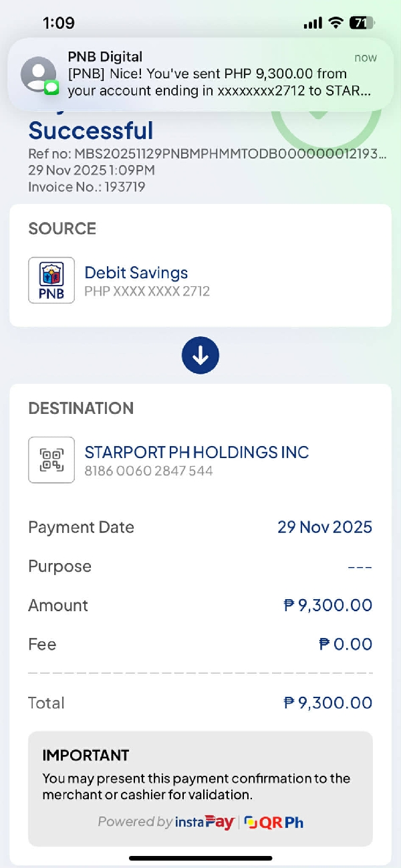Image resolution: width=401 pixels, height=868 pixels.
Task: Tap the Wi-Fi status icon
Action: coord(335,23)
